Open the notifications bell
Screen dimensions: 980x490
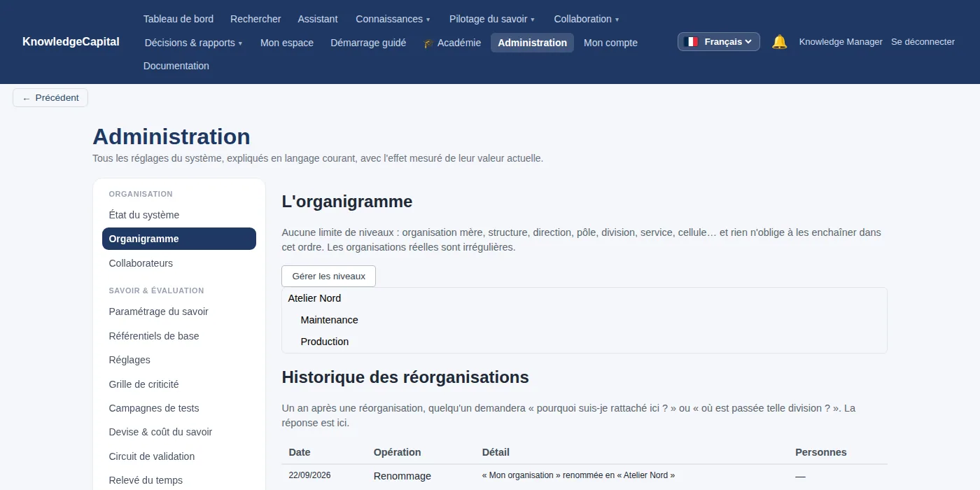779,42
